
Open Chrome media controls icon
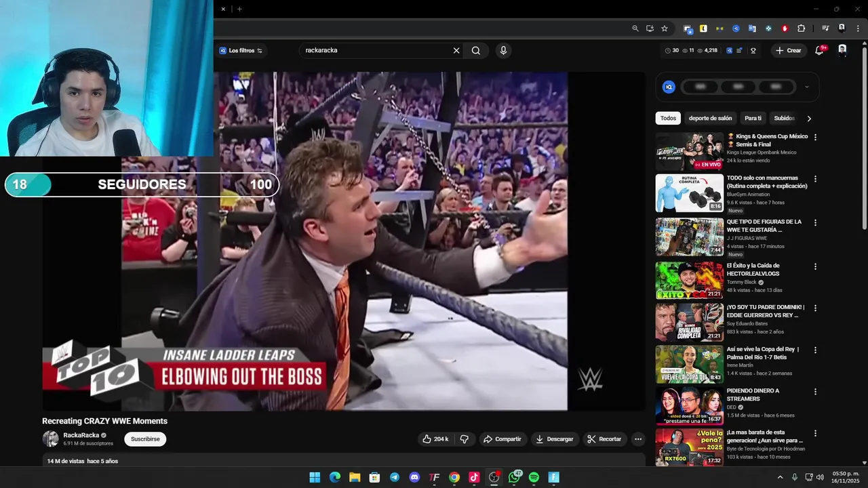[x=825, y=28]
